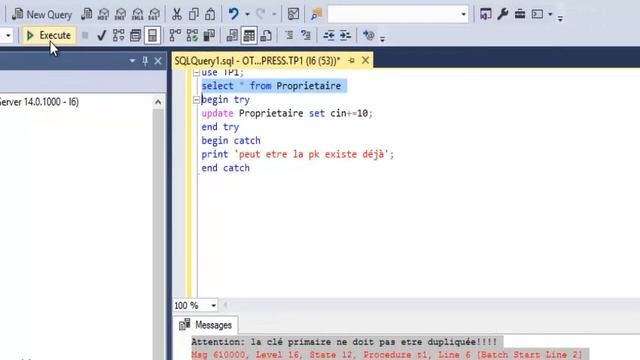Open an Analysis Services DMX query
This screenshot has height=360, width=640.
[120, 14]
